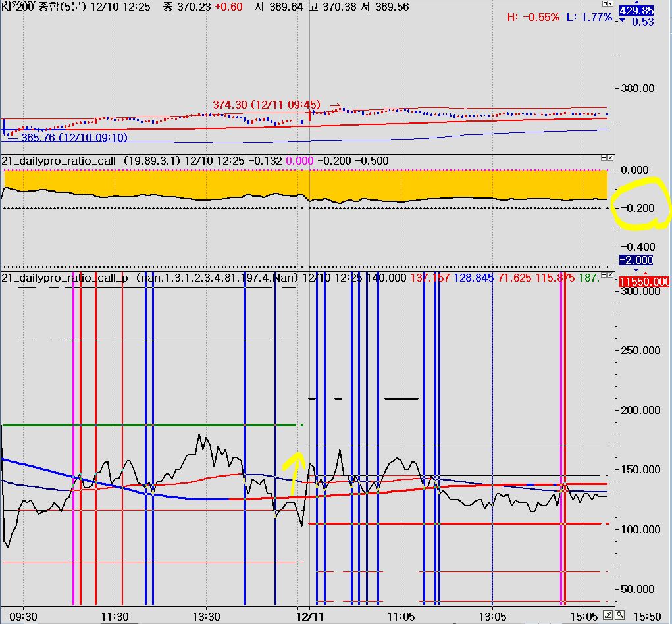The width and height of the screenshot is (672, 624).
Task: Click the pencil drawing tool icon
Action: click(607, 615)
